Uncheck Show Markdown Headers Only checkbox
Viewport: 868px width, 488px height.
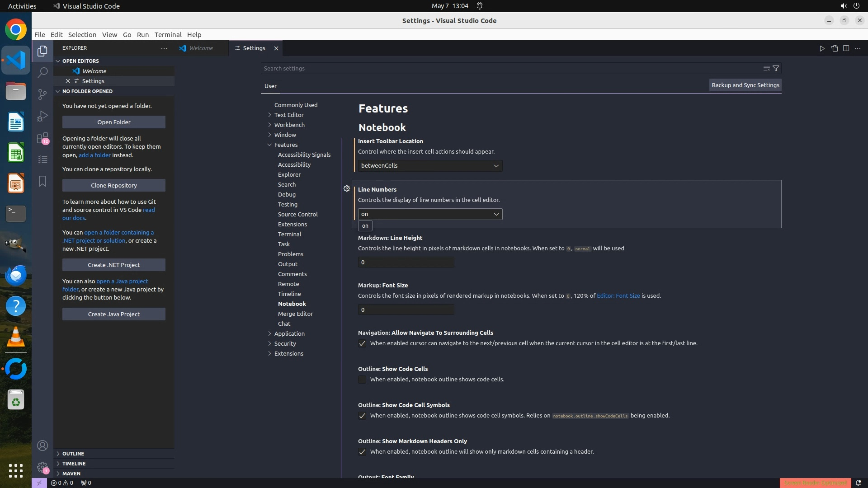coord(362,452)
